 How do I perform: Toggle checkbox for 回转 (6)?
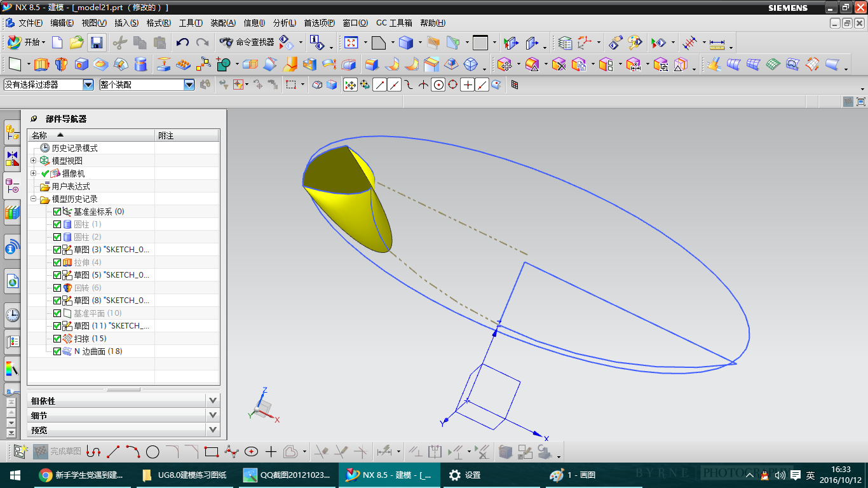pyautogui.click(x=57, y=288)
